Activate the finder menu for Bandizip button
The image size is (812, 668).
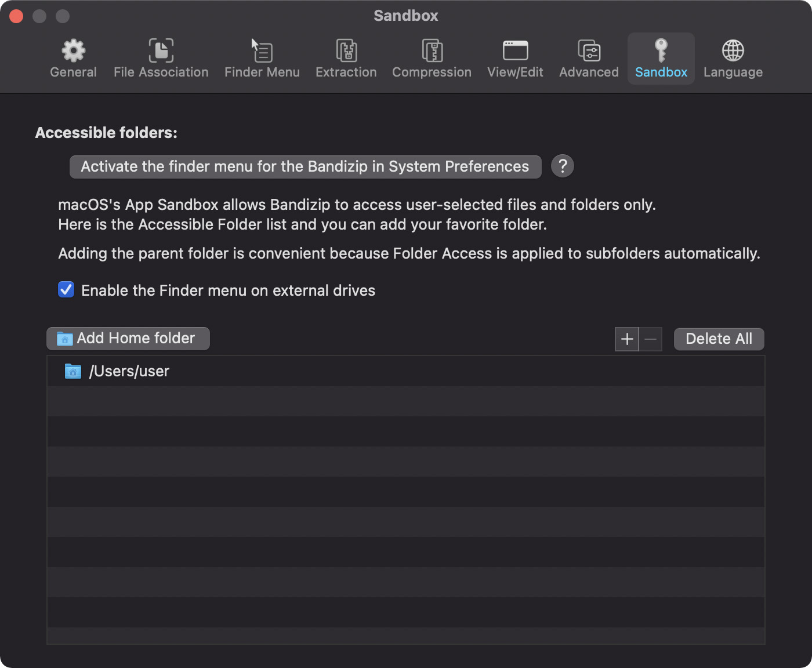[305, 167]
